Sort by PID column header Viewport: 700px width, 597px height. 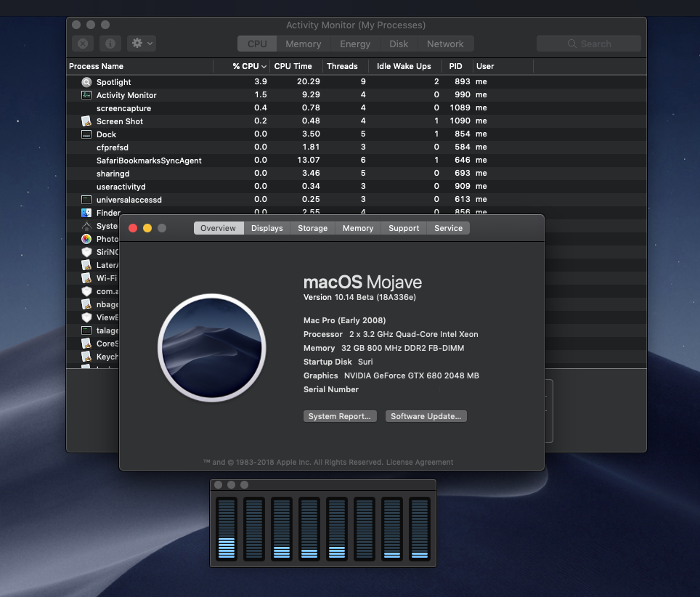pos(457,66)
